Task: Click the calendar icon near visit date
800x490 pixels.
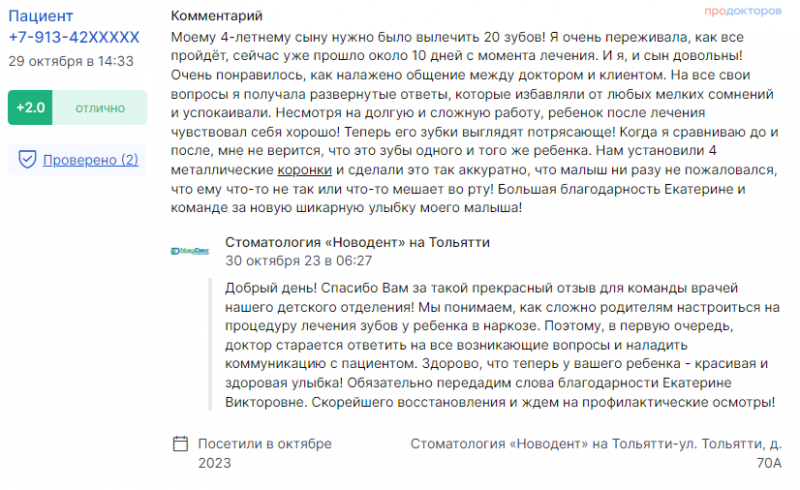Action: click(180, 444)
